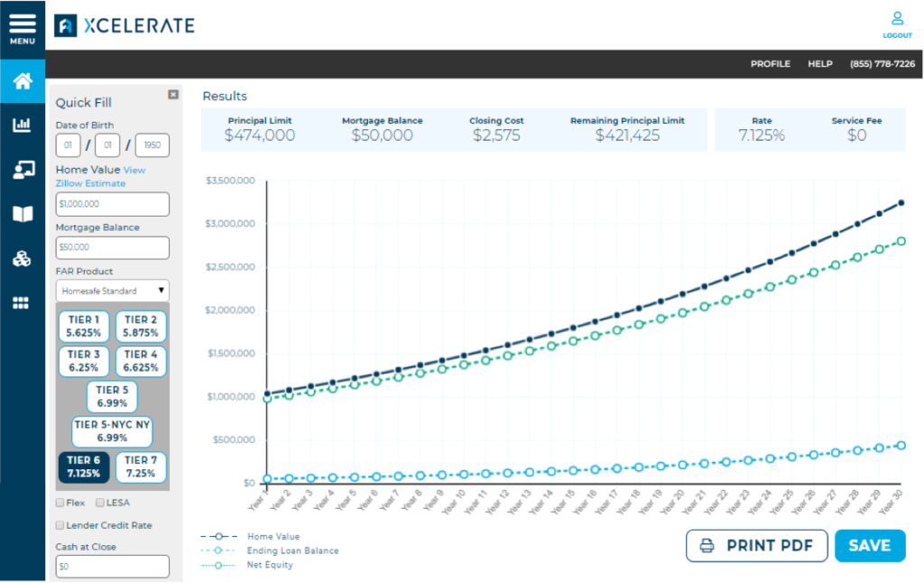This screenshot has width=924, height=583.
Task: Open the open book sidebar icon
Action: pos(23,214)
